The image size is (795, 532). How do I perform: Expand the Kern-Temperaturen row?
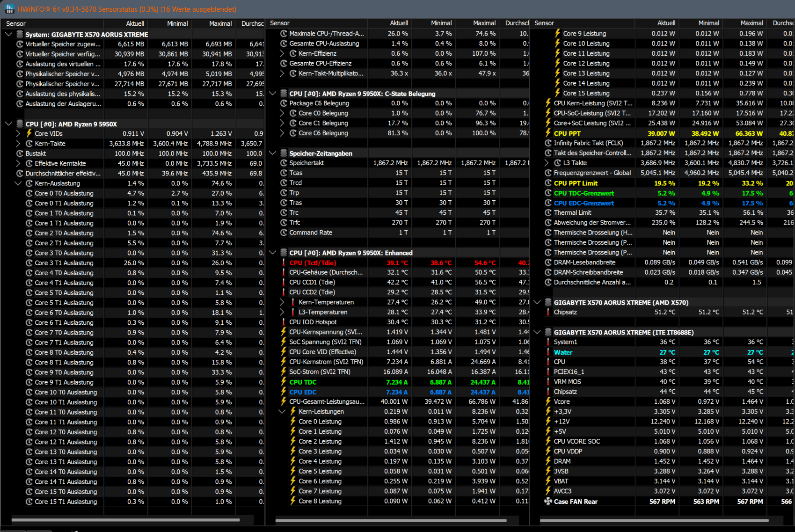[282, 302]
